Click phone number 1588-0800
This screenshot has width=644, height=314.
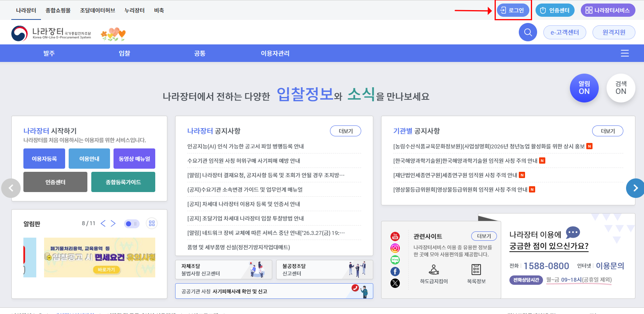coord(546,266)
